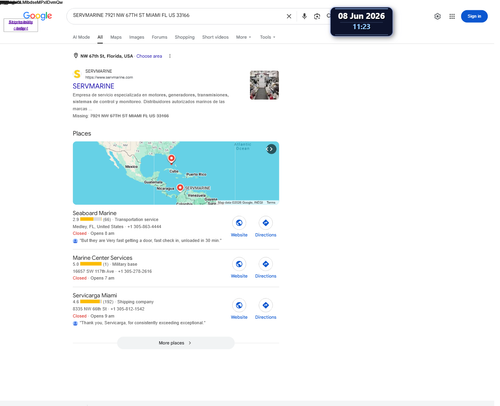Switch to the Forums tab

(x=159, y=37)
